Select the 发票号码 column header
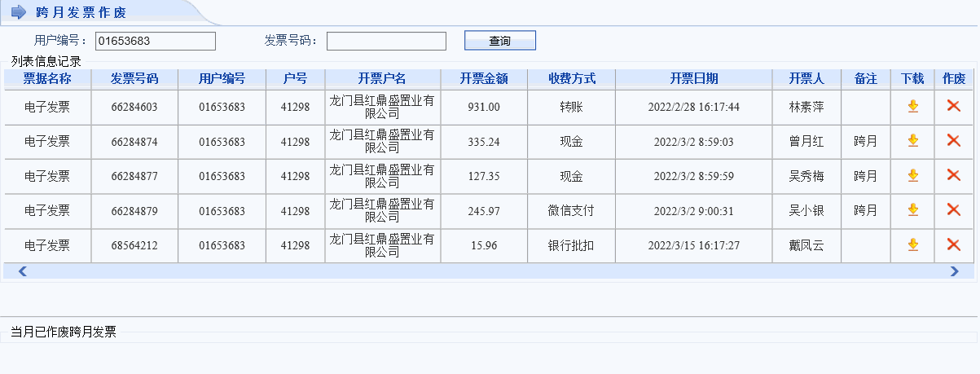Image resolution: width=980 pixels, height=374 pixels. coord(134,79)
